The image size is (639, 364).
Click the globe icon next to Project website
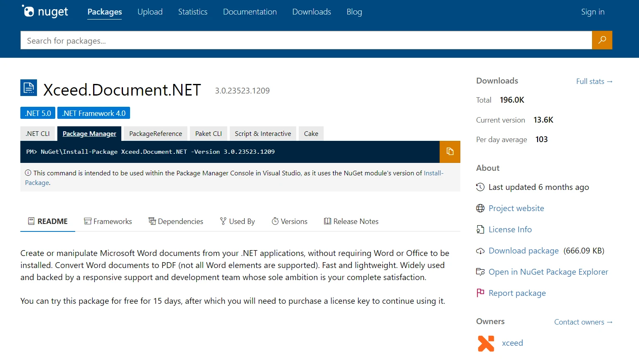tap(480, 208)
